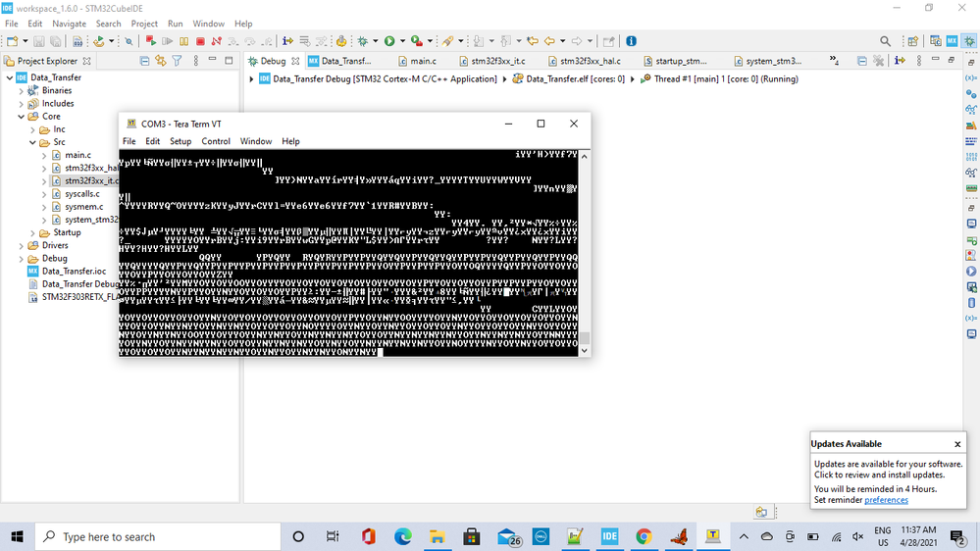Toggle Instruction Stepping Mode icon in toolbar
The image size is (980, 551).
point(287,41)
